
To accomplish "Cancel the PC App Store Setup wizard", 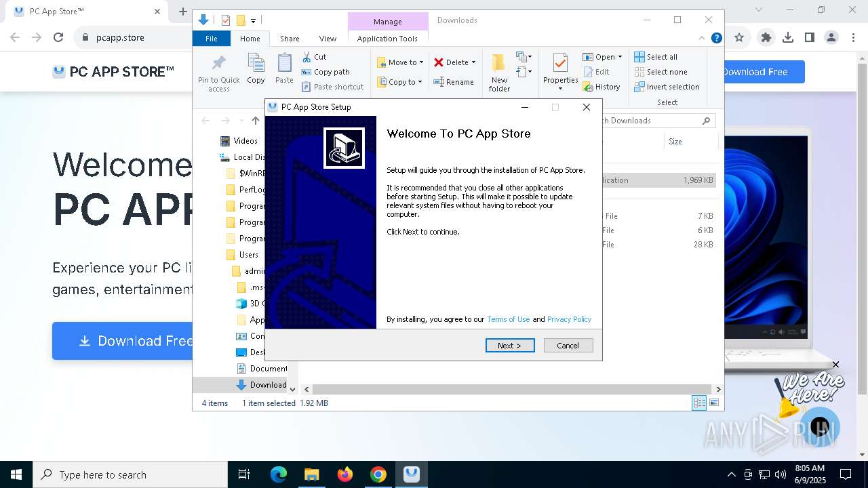I will click(568, 346).
